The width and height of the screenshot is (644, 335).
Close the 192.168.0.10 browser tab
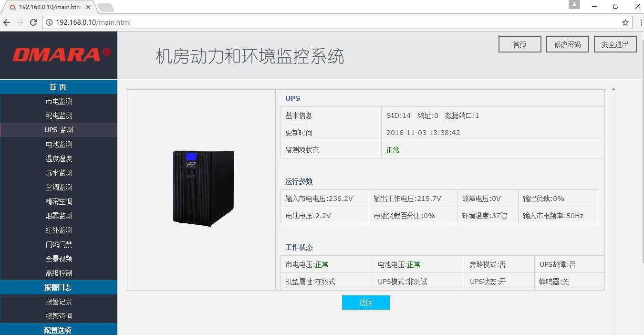point(88,7)
